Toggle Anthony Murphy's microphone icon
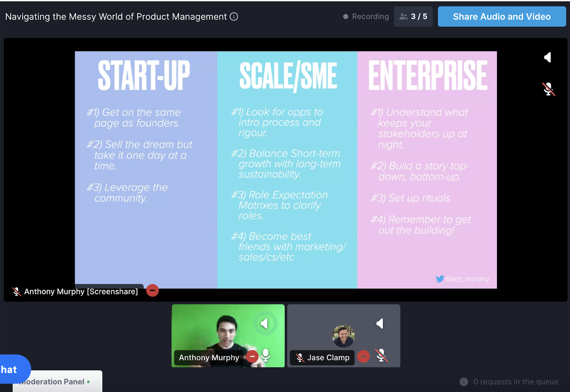 tap(266, 355)
